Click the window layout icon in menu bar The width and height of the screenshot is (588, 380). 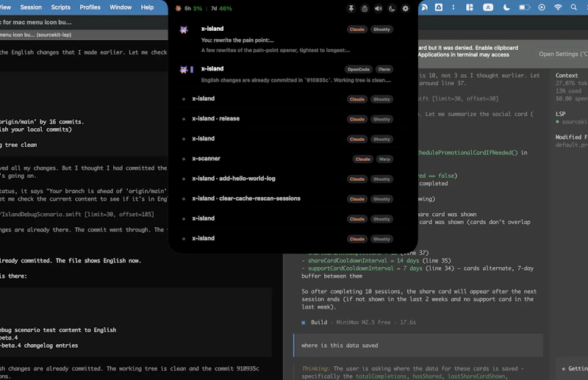point(470,7)
